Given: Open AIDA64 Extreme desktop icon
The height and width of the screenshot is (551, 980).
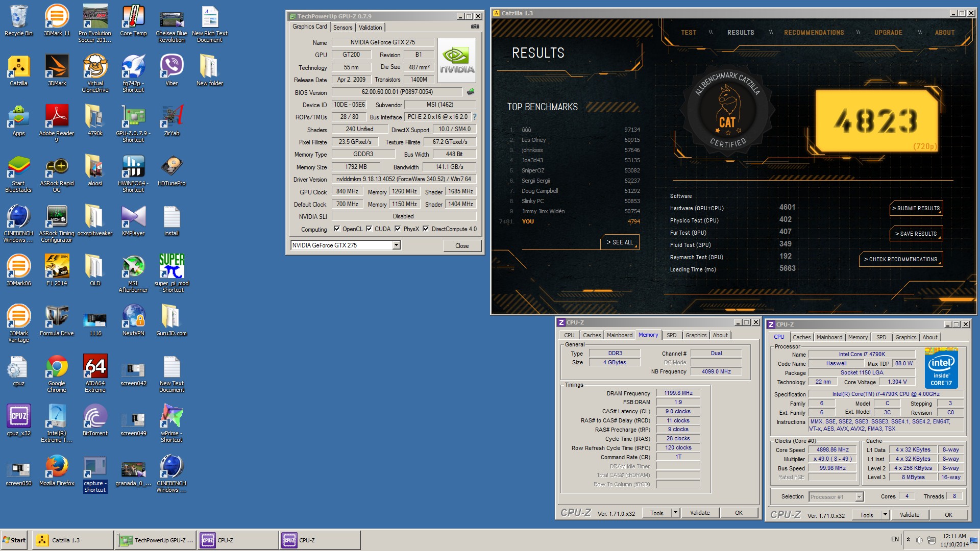Looking at the screenshot, I should [x=95, y=373].
